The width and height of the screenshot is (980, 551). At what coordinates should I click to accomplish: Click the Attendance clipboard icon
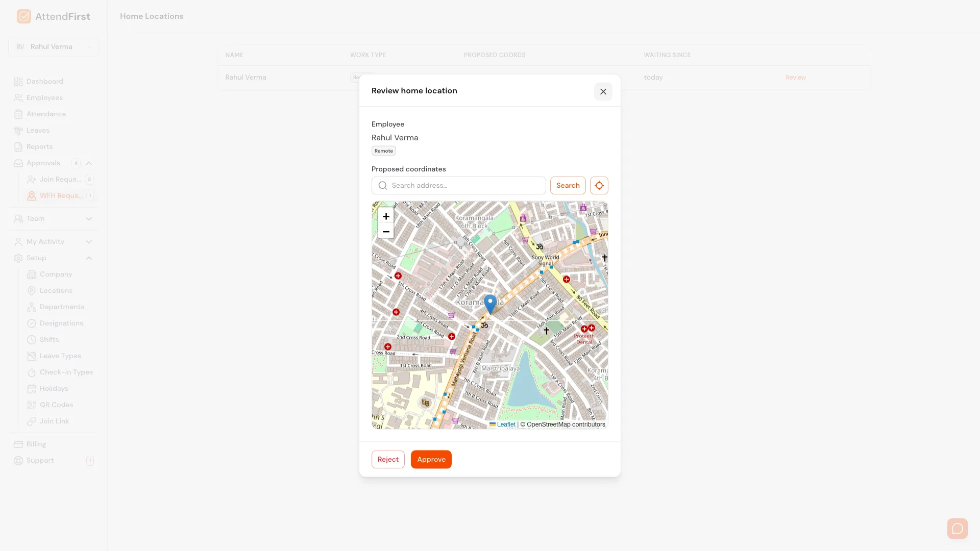point(18,114)
